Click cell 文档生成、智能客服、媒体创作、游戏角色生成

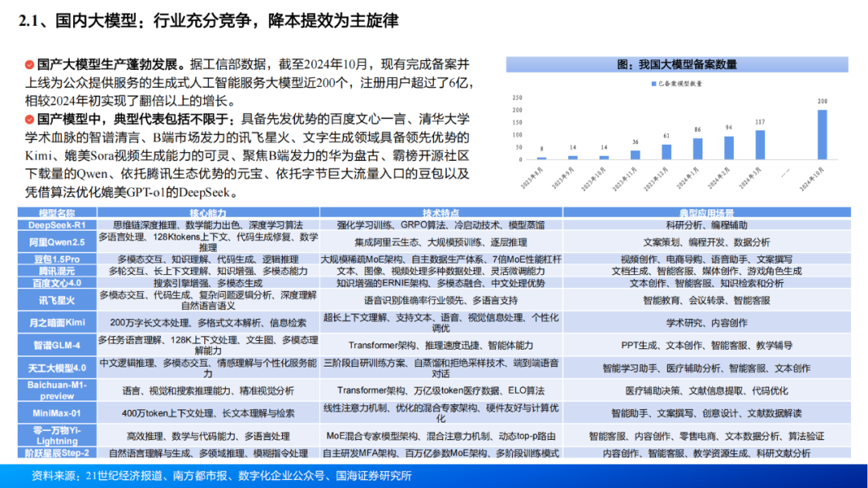pos(707,271)
